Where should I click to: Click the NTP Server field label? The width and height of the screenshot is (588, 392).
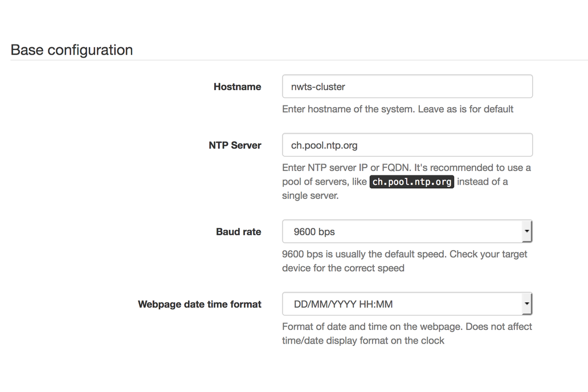(235, 145)
